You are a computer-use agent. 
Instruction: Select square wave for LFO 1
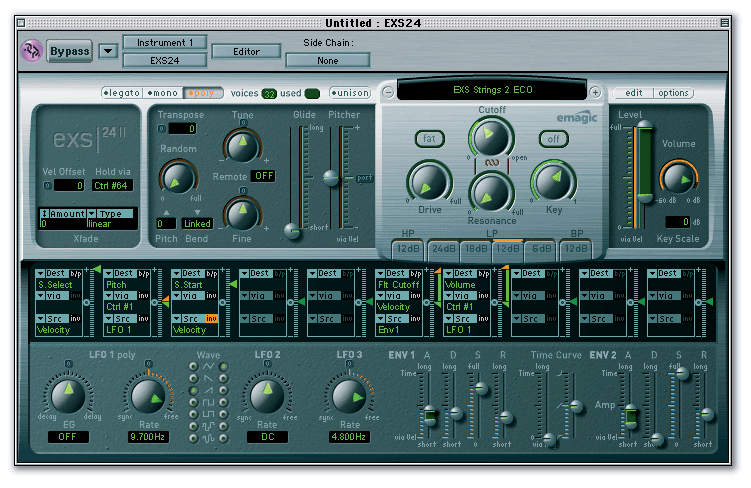[x=193, y=402]
